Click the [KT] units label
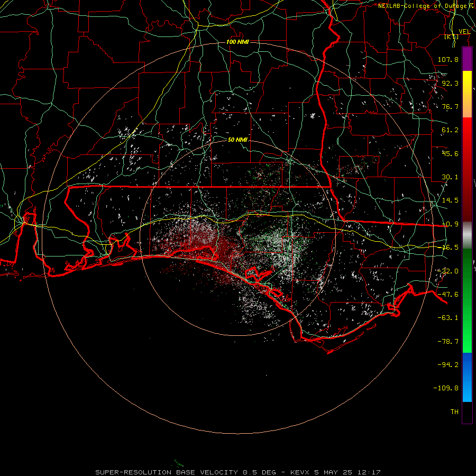 (452, 37)
